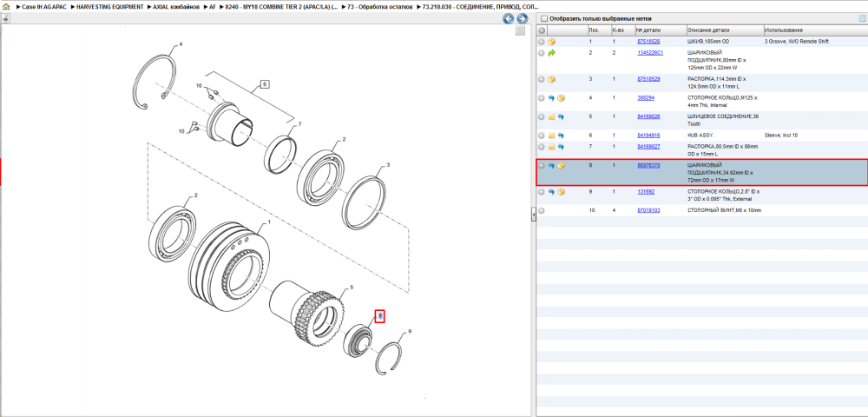
Task: Go to the home page icon
Action: 7,7
